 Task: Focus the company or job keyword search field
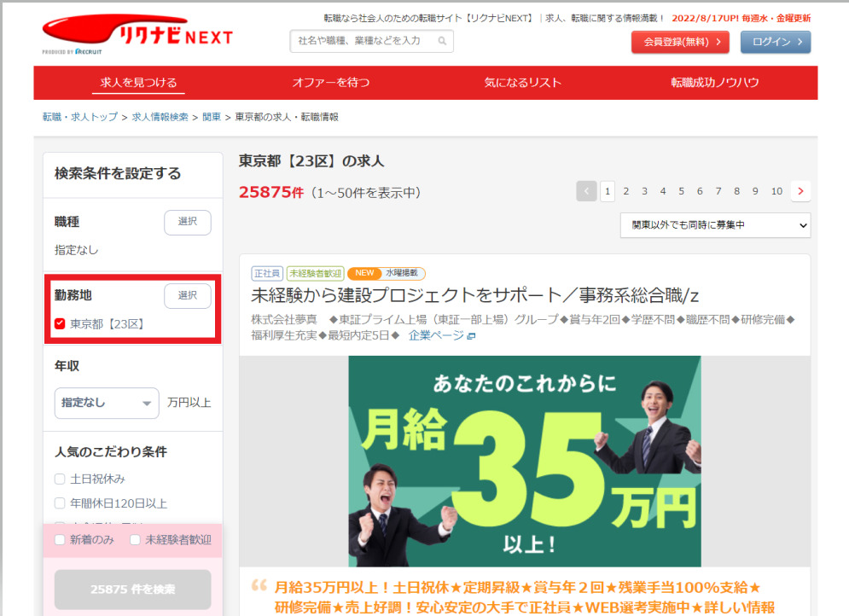(371, 41)
